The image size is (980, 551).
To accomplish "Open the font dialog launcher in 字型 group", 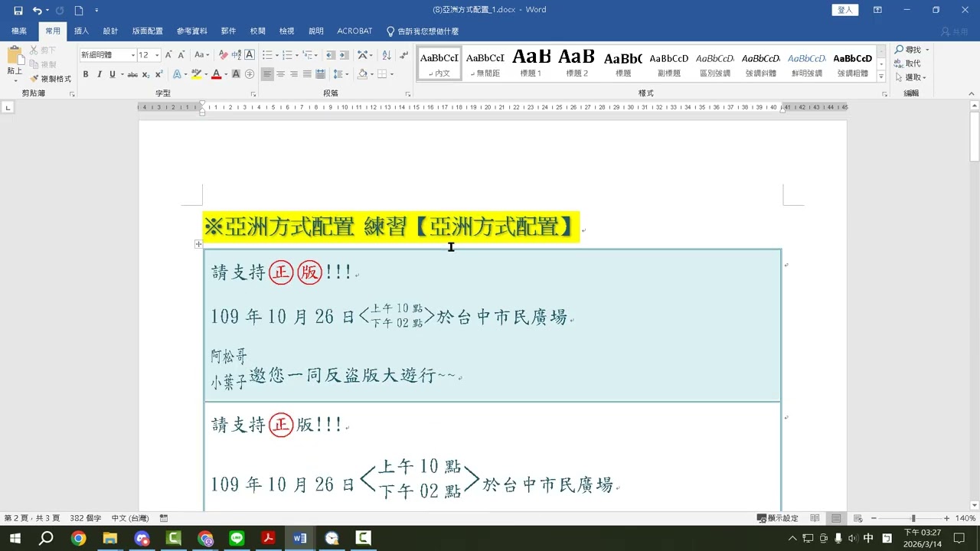I will coord(253,94).
